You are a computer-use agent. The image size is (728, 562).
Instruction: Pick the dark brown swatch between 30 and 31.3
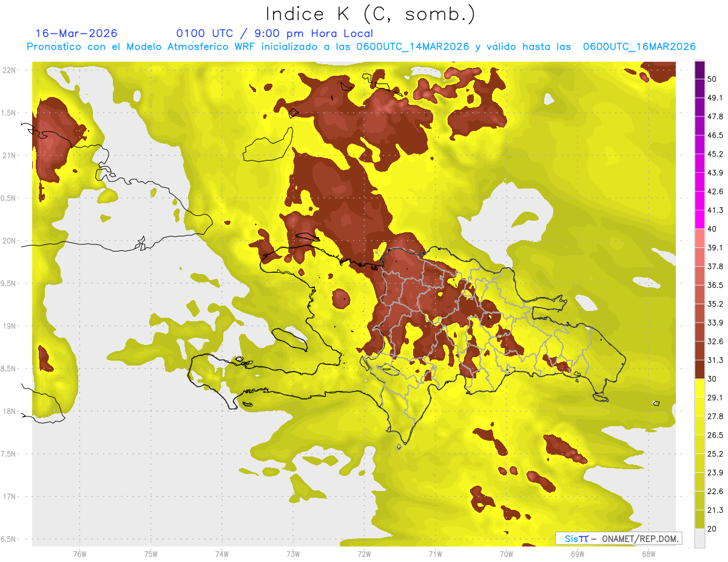pyautogui.click(x=699, y=369)
